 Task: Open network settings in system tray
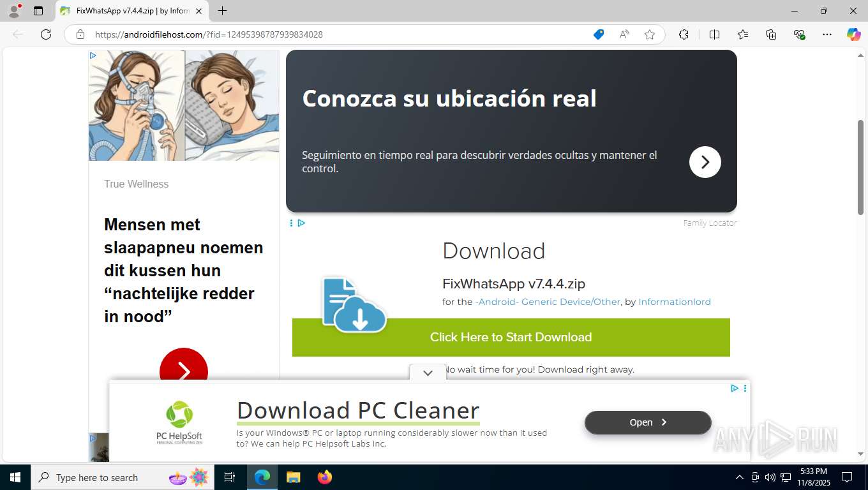786,477
